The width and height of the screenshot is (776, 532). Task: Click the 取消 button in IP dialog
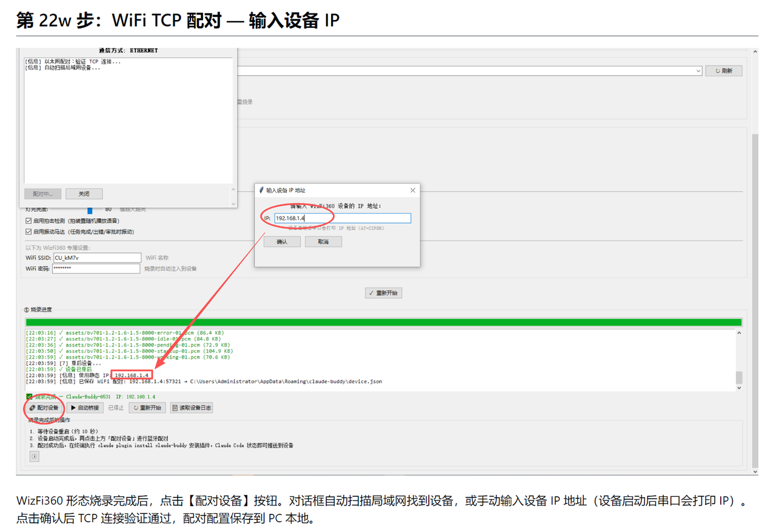point(323,242)
